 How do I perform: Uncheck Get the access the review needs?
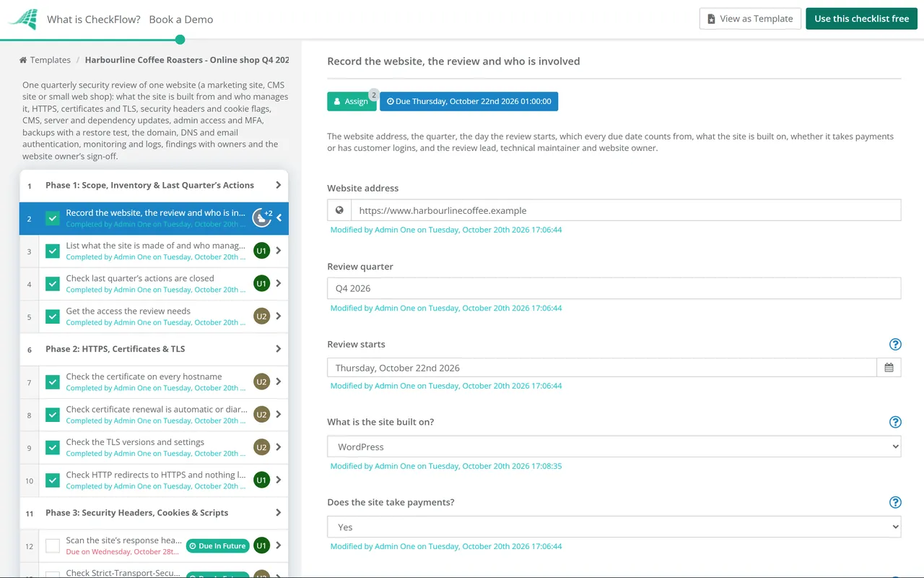point(53,316)
